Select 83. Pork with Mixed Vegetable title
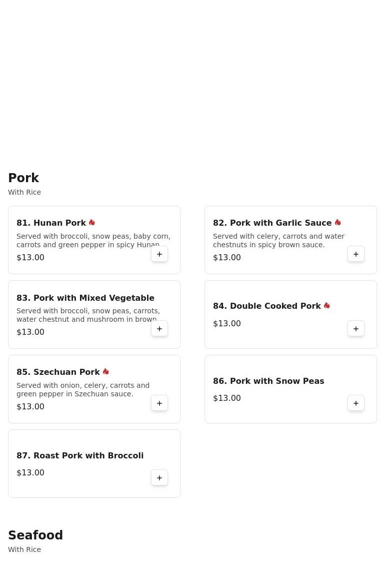The width and height of the screenshot is (385, 588). 85,298
